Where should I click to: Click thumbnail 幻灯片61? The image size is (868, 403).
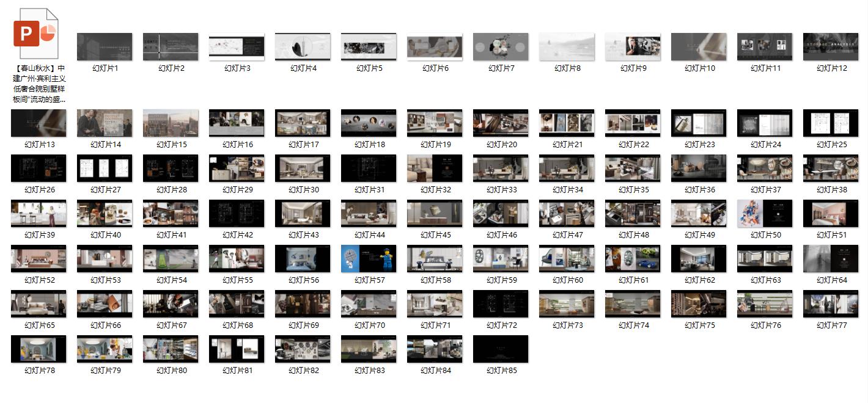[633, 259]
